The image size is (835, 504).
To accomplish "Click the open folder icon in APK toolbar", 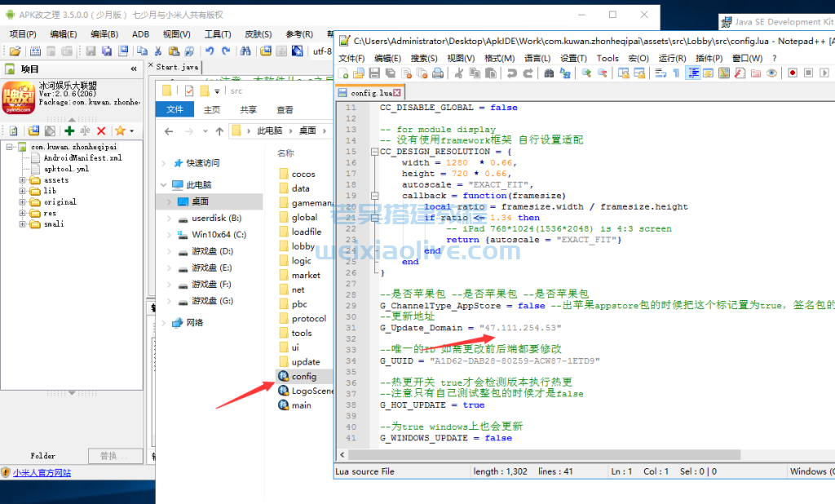I will coord(15,51).
